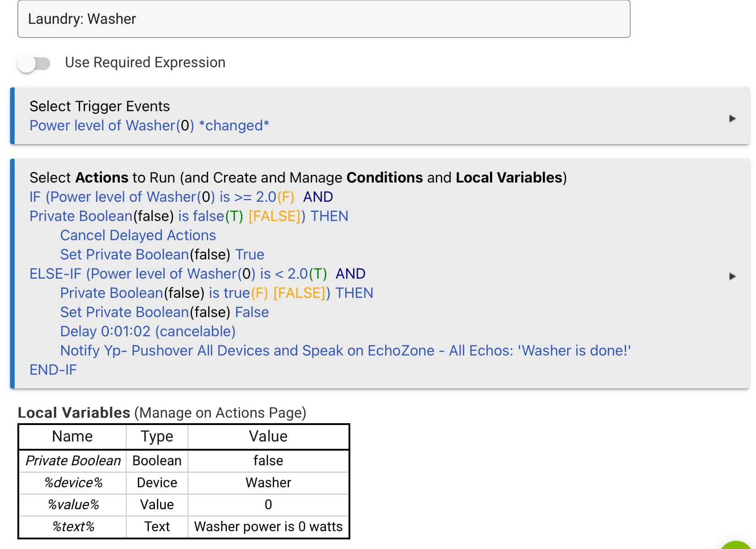Image resolution: width=756 pixels, height=549 pixels.
Task: Select the Cancel Delayed Actions line
Action: [x=138, y=235]
